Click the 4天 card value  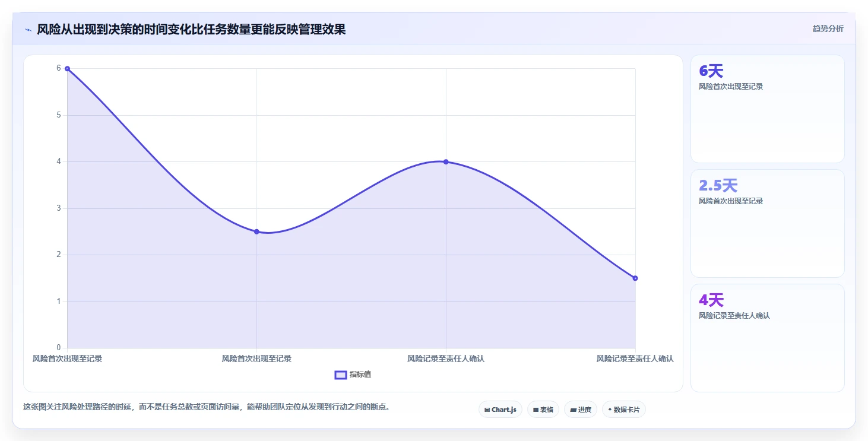point(711,300)
